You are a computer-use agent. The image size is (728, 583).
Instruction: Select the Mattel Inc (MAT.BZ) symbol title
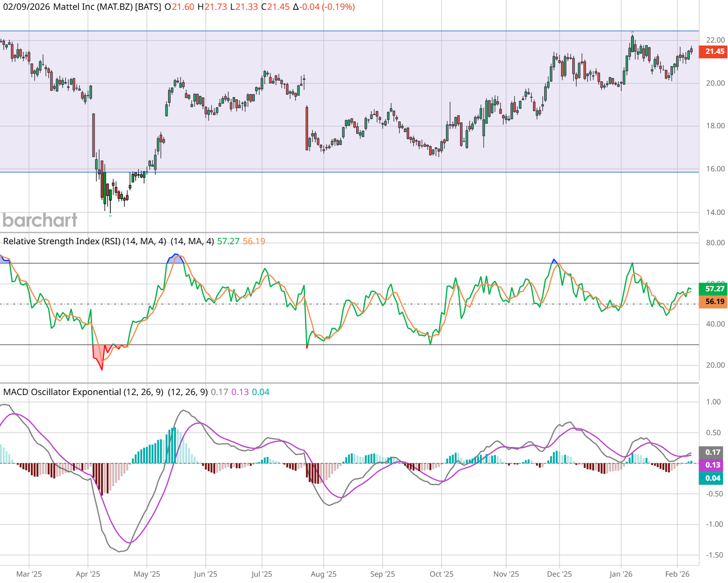(93, 7)
